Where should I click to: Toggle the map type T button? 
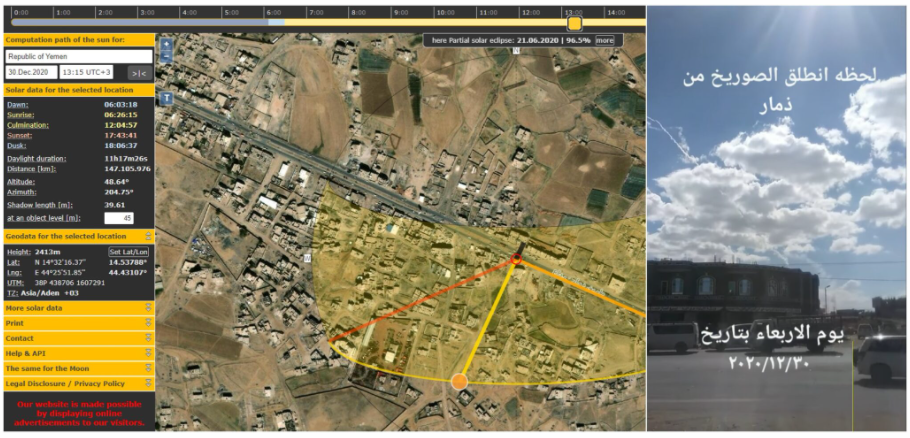167,99
